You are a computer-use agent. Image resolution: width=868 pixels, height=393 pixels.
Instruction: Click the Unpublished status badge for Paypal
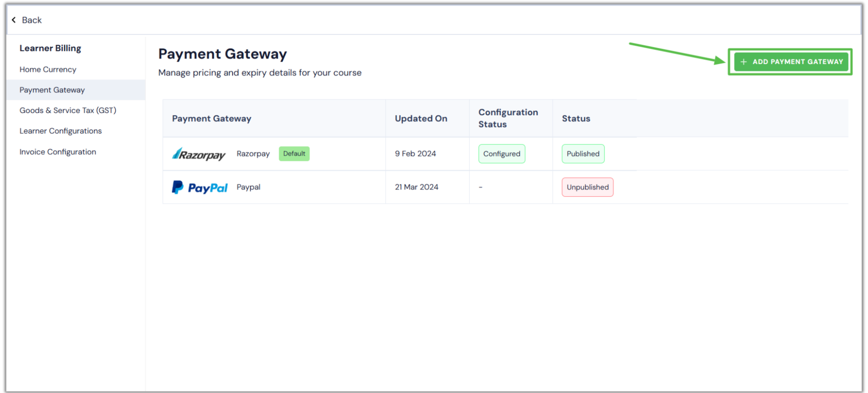tap(587, 187)
